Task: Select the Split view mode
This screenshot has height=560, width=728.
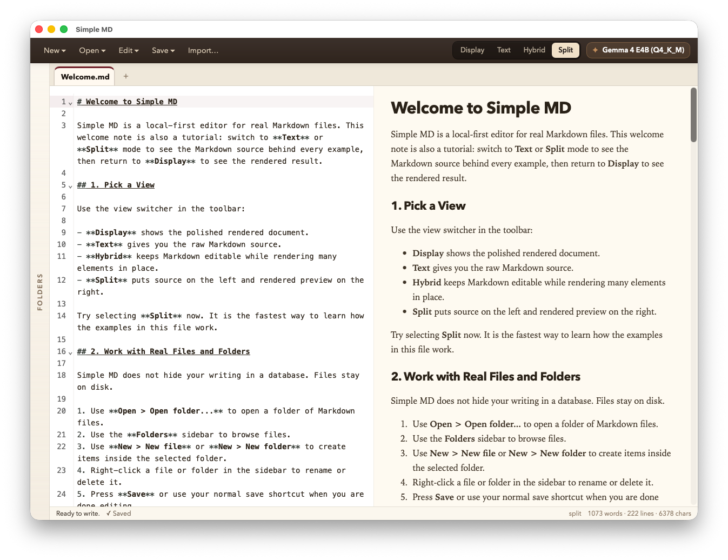Action: pyautogui.click(x=565, y=50)
